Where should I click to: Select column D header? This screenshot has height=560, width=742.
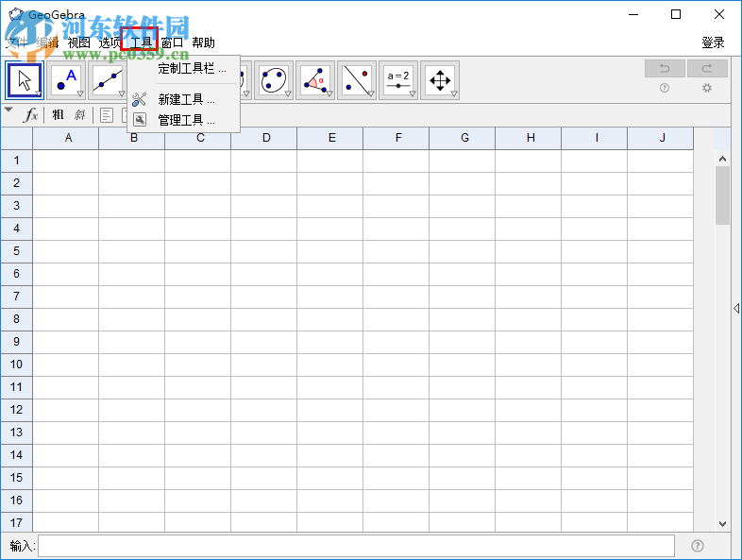(264, 138)
